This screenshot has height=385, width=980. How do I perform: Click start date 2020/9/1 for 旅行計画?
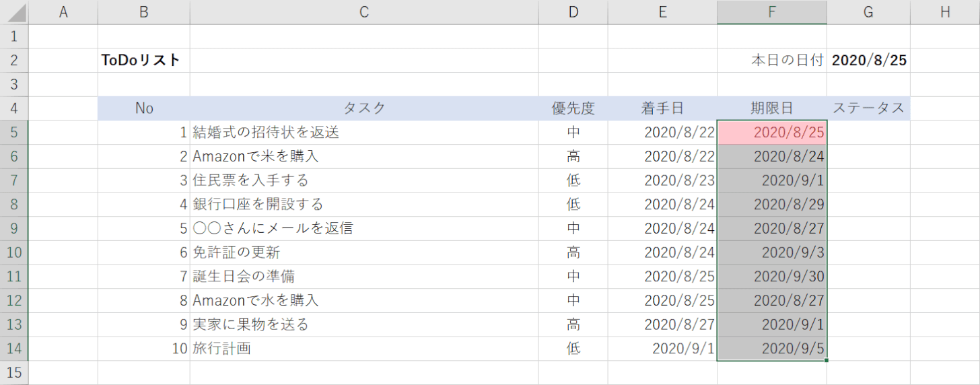click(663, 349)
